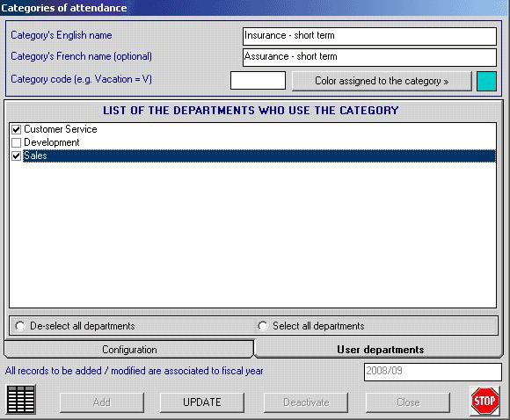Select the Development row in department list
This screenshot has height=420, width=510.
coord(252,142)
